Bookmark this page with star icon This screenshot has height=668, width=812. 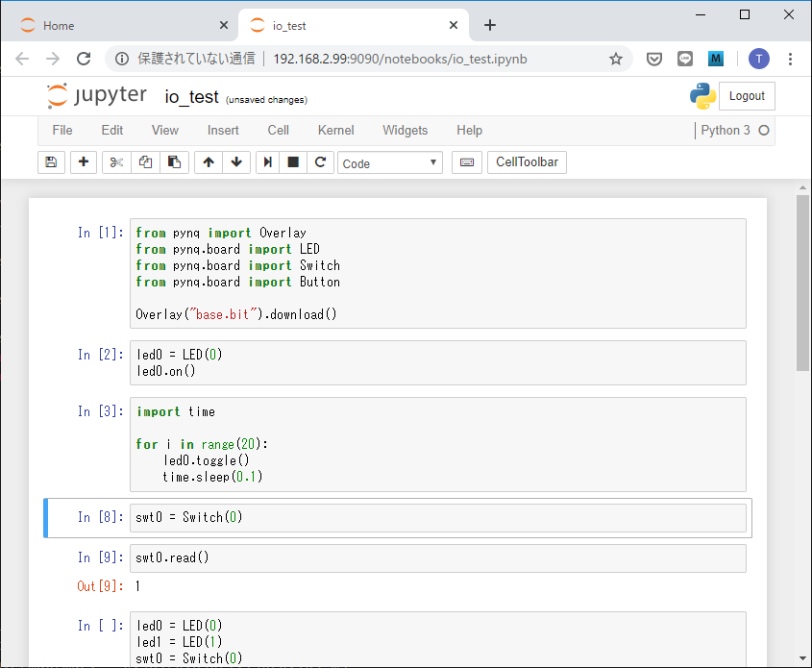616,59
